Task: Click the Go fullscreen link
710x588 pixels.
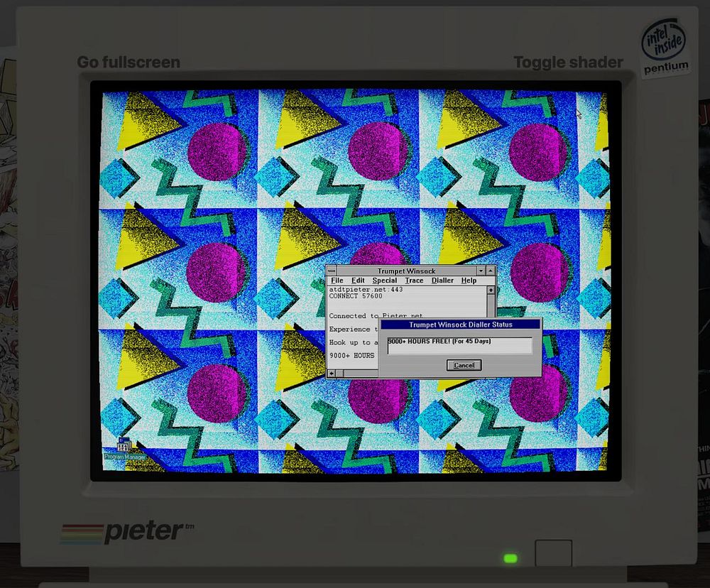Action: [x=128, y=62]
